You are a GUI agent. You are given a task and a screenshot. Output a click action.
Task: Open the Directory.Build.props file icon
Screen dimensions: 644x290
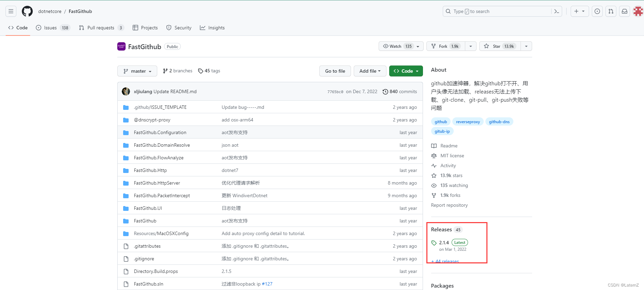(x=126, y=271)
